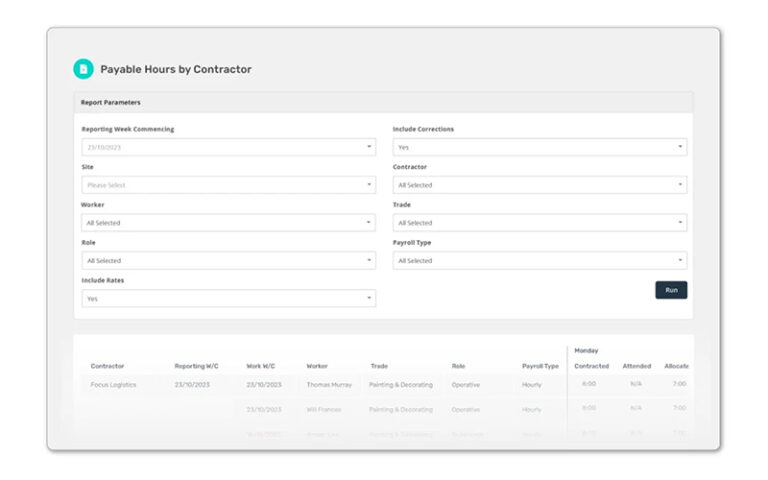
Task: Open Include Corrections dropdown
Action: point(539,147)
